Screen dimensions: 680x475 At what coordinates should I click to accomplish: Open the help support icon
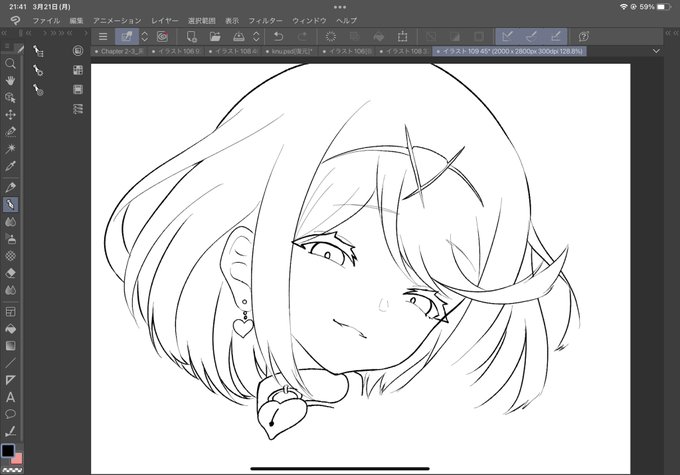pos(584,36)
